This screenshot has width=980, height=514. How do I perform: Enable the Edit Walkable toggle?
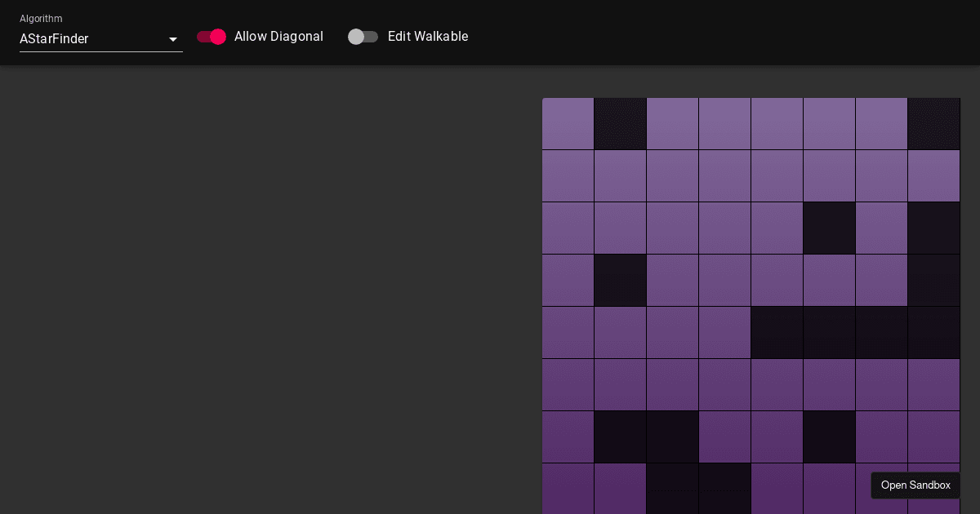363,37
